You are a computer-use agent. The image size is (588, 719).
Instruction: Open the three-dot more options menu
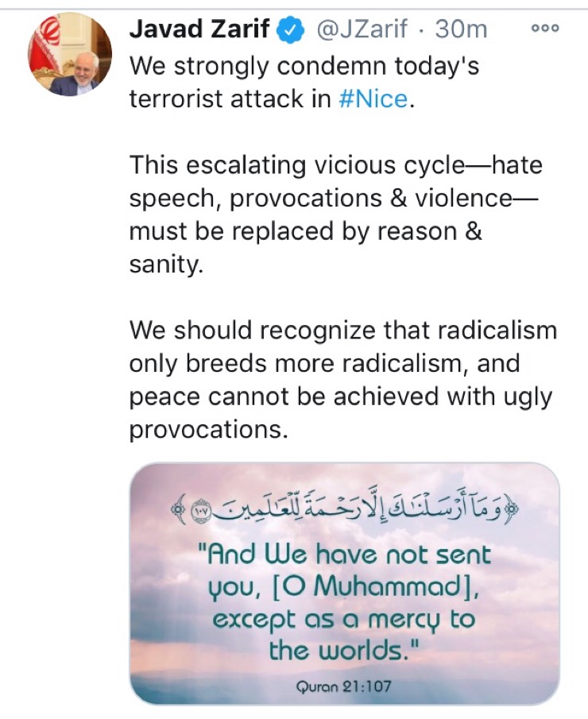click(x=545, y=28)
